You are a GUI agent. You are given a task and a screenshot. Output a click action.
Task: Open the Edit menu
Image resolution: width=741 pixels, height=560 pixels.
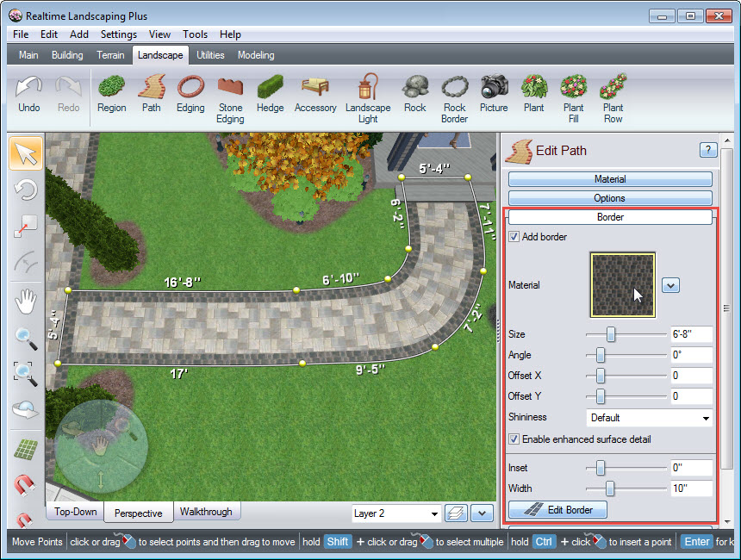pos(48,34)
